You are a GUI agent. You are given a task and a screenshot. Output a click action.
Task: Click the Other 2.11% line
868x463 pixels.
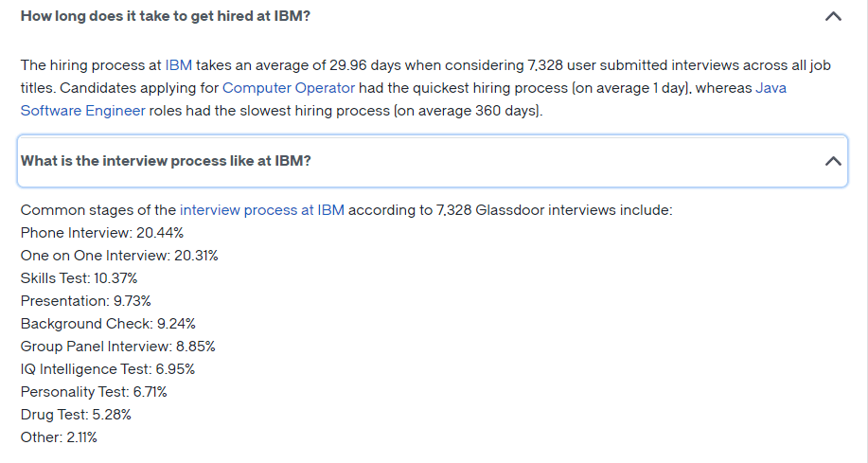(59, 437)
